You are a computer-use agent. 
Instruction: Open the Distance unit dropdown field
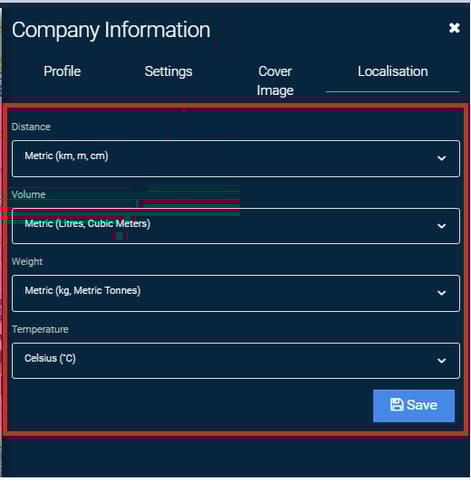pyautogui.click(x=236, y=159)
